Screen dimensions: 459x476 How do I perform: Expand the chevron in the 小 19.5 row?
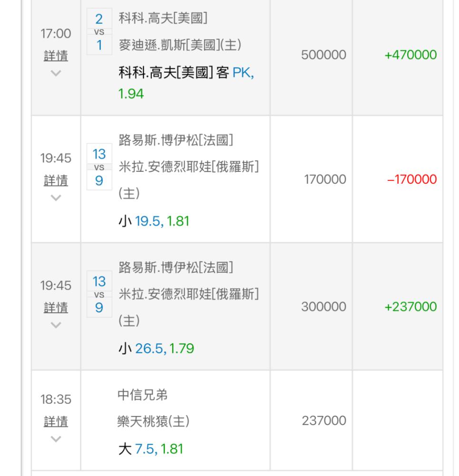tap(56, 198)
